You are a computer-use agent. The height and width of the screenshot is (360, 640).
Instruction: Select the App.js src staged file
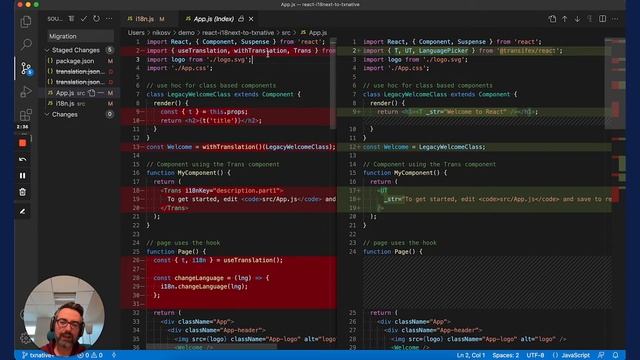point(65,93)
